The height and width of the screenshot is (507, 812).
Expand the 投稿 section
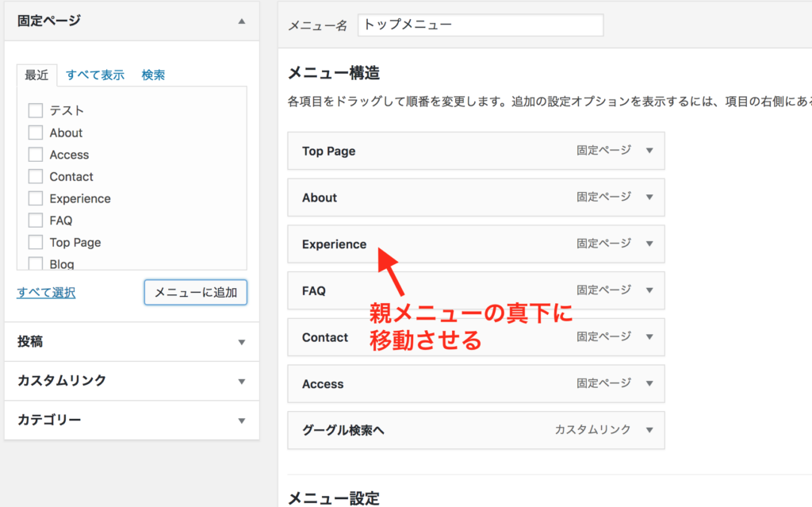pos(242,342)
